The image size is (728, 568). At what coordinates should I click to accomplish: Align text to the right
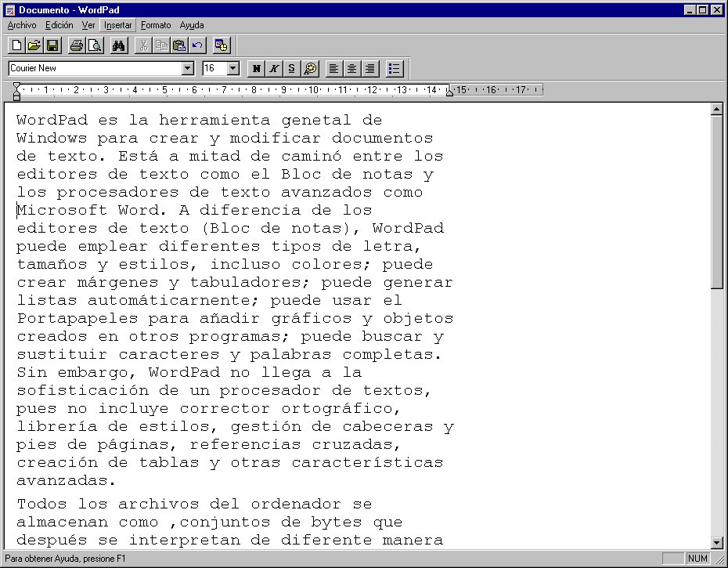[369, 69]
